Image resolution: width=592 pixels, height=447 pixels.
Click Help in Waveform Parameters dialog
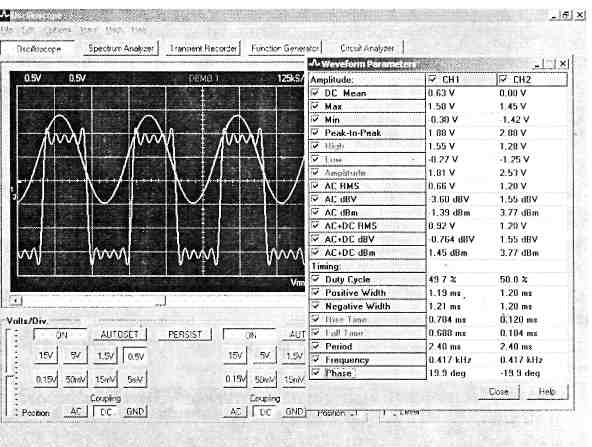click(547, 392)
